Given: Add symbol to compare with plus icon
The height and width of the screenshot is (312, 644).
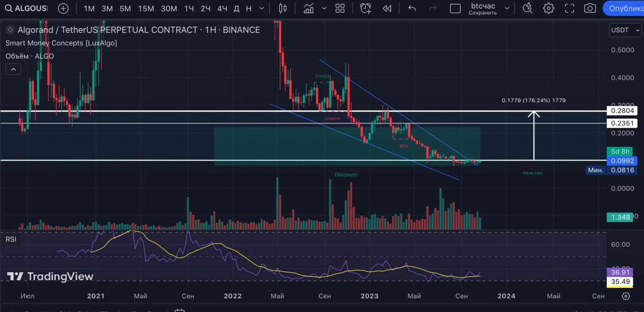Looking at the screenshot, I should click(x=63, y=9).
